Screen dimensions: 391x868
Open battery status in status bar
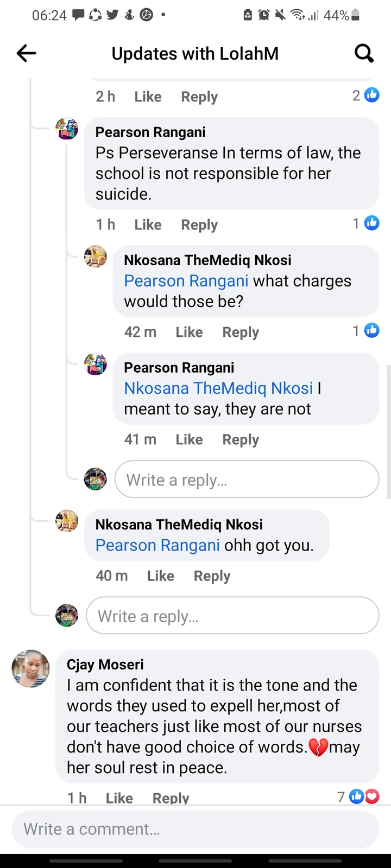(x=342, y=15)
